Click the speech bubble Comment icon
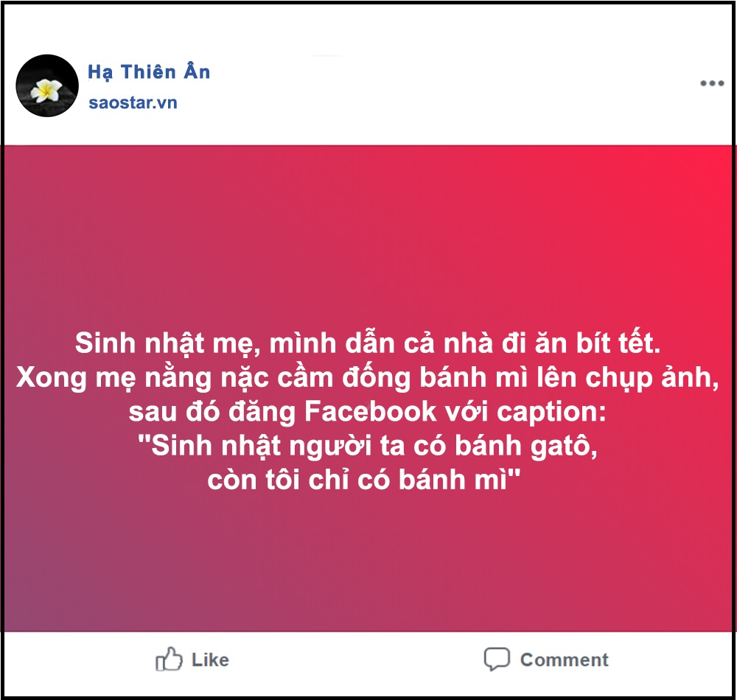Screen dimensions: 737x700 pos(496,659)
